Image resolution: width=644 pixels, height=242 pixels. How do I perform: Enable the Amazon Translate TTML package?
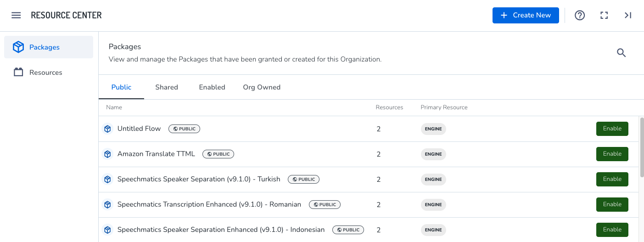tap(612, 154)
